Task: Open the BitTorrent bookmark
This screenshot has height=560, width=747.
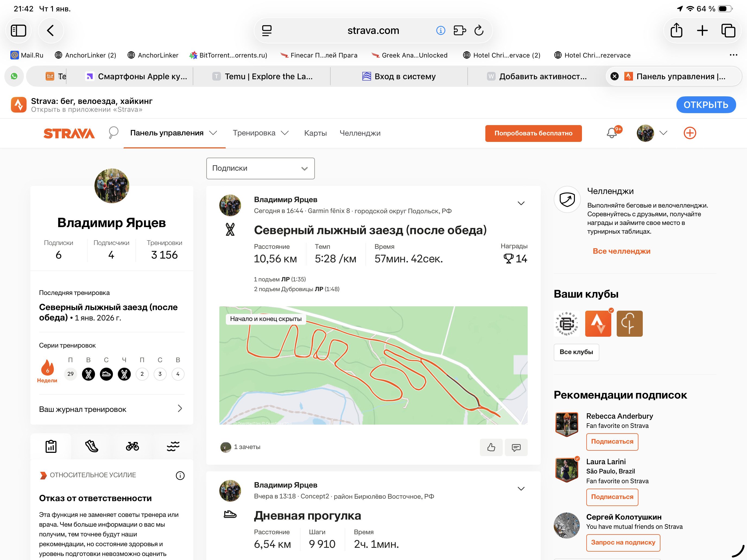Action: pos(228,55)
